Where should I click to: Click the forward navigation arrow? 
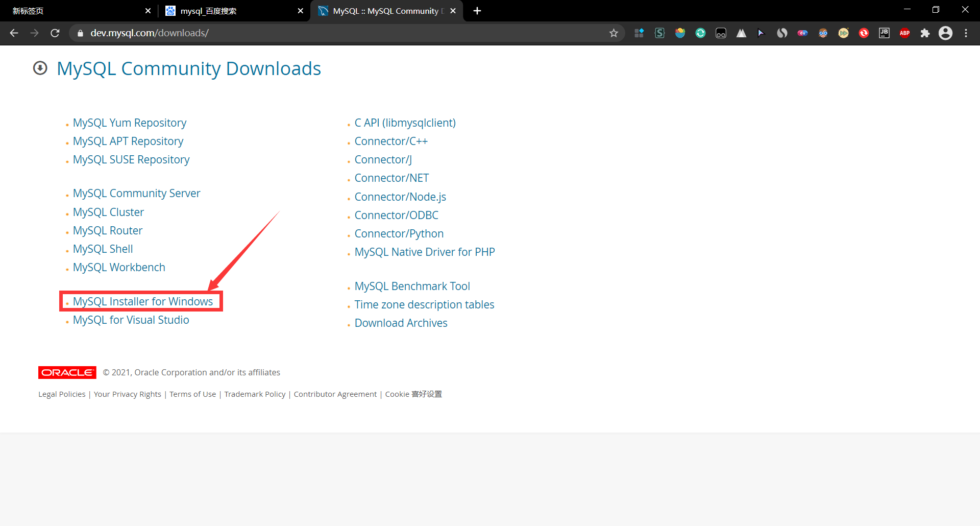point(34,33)
